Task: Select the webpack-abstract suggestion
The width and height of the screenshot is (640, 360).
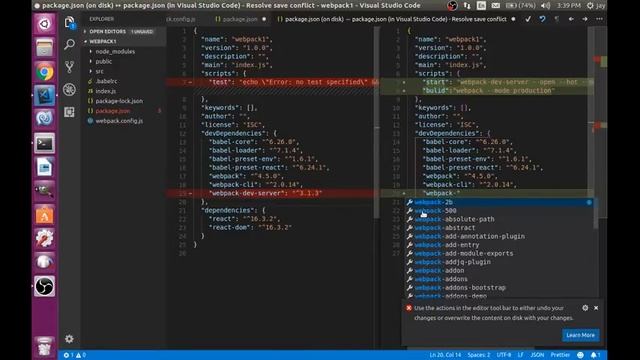Action: (499, 228)
